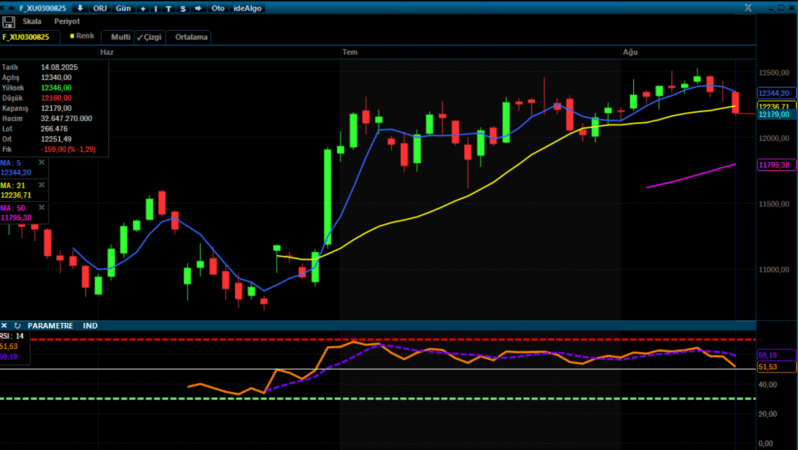The height and width of the screenshot is (450, 798).
Task: Remove the MA 5 moving average
Action: [x=41, y=162]
